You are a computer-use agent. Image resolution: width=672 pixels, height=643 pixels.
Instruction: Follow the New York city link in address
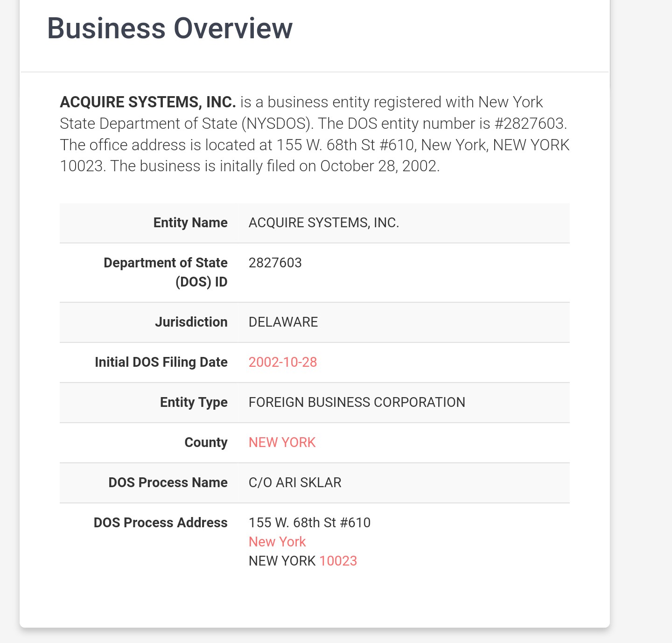277,542
